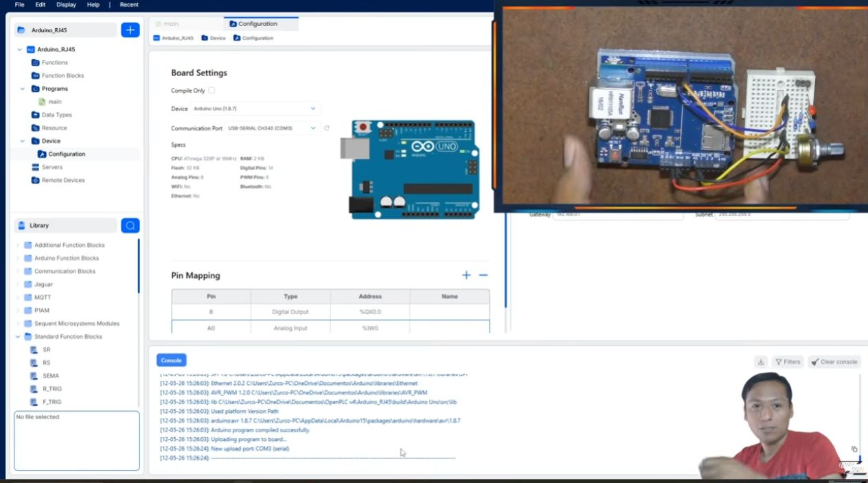Toggle the Compile Only checkbox
The height and width of the screenshot is (483, 868).
212,91
